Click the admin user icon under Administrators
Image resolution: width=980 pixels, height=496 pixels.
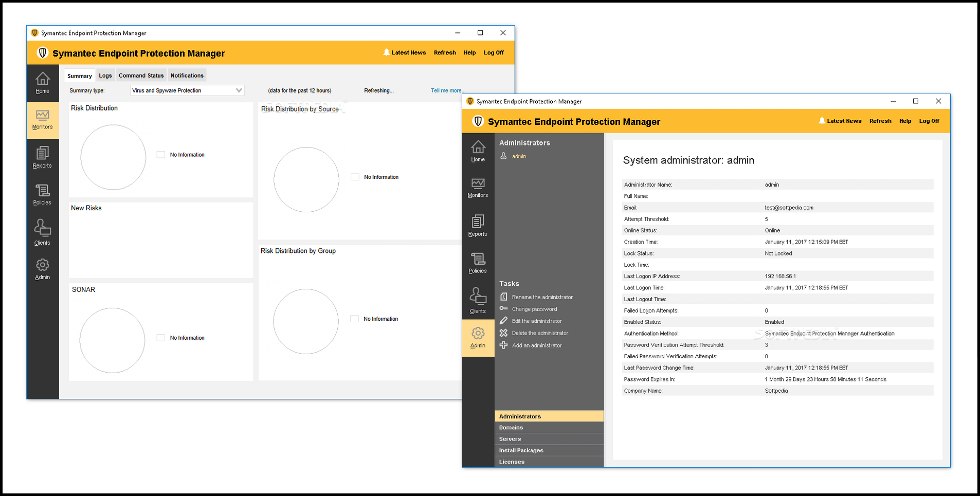[504, 156]
